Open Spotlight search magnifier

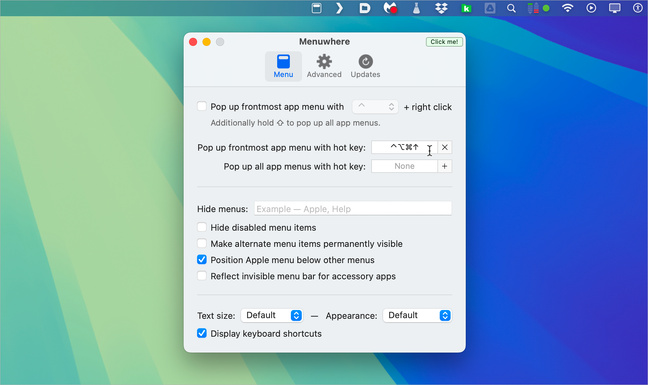(x=511, y=8)
